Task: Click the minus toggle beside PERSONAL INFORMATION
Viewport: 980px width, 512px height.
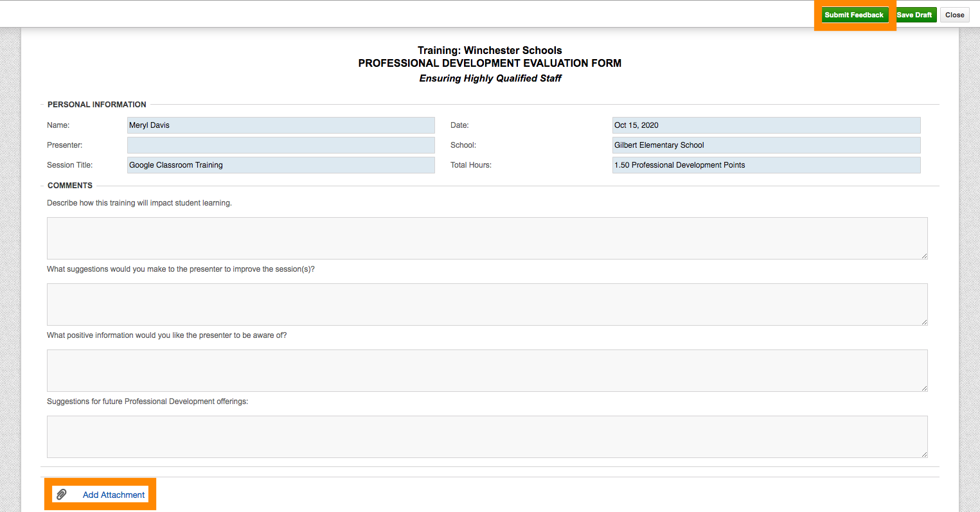Action: click(42, 104)
